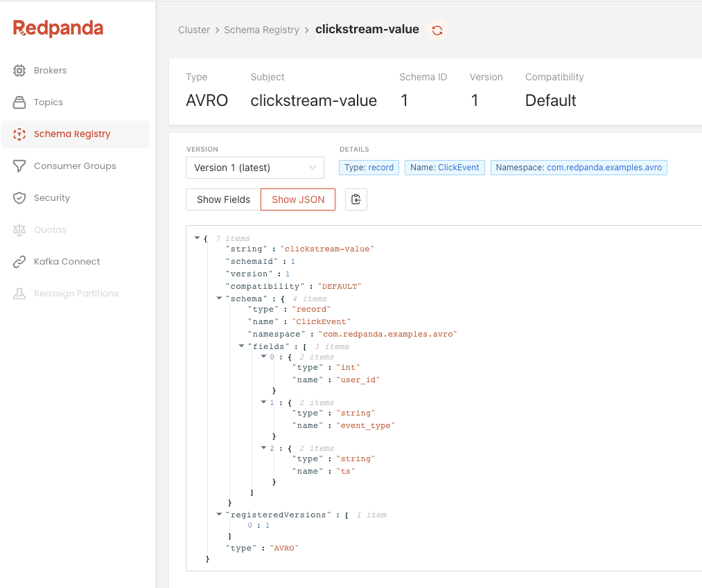Viewport: 702px width, 588px height.
Task: Collapse the schema node in the JSON tree
Action: (219, 299)
